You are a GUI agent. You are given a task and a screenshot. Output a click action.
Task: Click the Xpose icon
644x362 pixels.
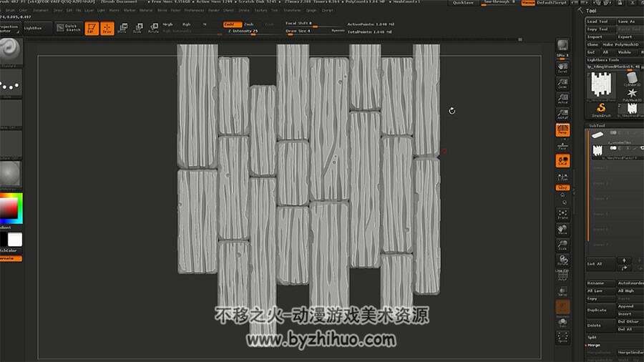click(x=562, y=338)
